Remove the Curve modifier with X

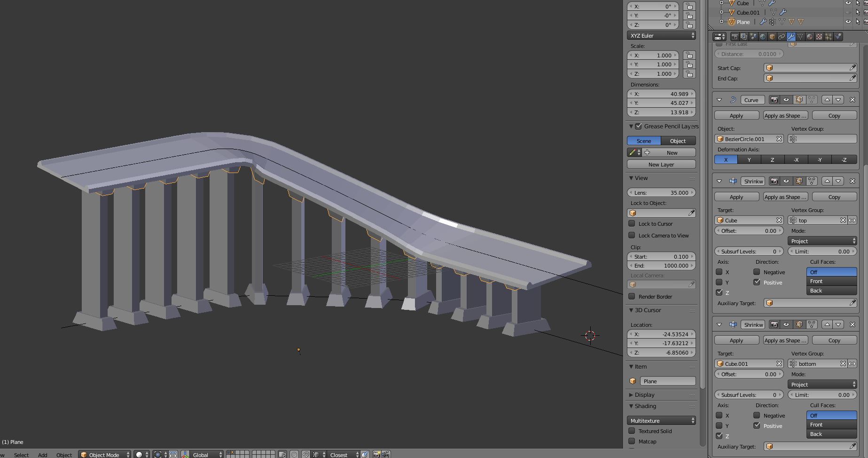pyautogui.click(x=852, y=100)
